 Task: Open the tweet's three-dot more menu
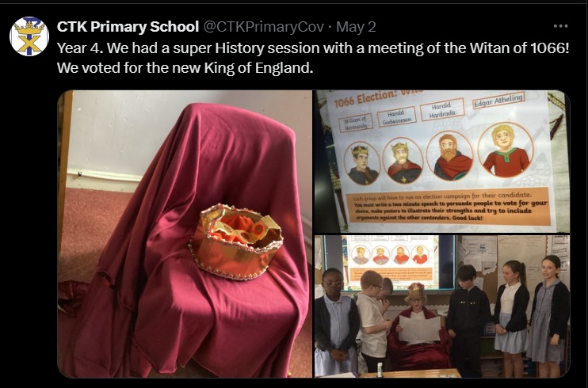pos(560,26)
